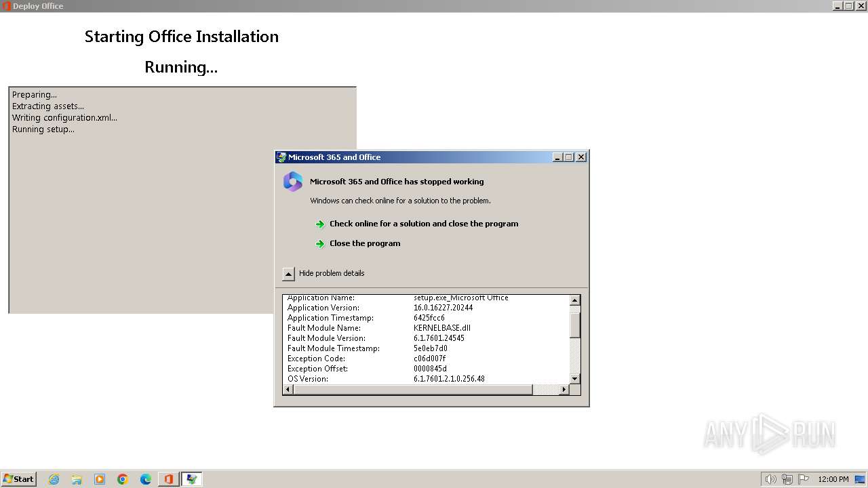
Task: Switch to the error dialog taskbar button
Action: click(x=192, y=479)
